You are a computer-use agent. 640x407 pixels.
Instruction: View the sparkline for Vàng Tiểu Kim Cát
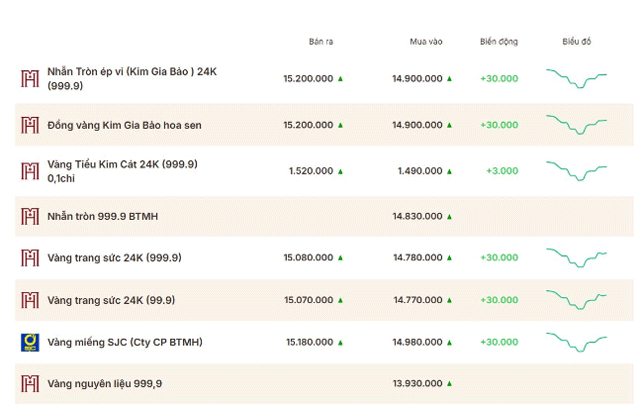coord(576,171)
